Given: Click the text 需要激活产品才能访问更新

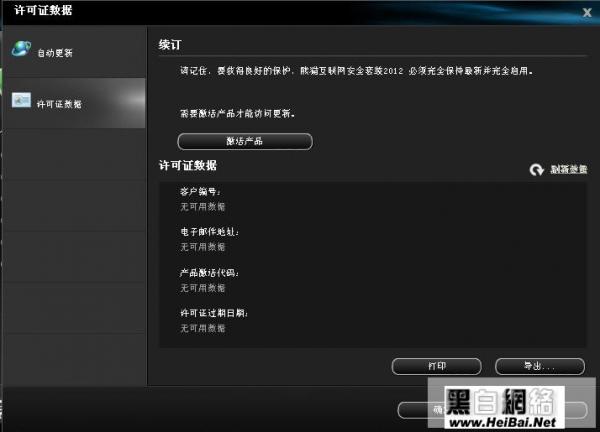Looking at the screenshot, I should pos(237,114).
